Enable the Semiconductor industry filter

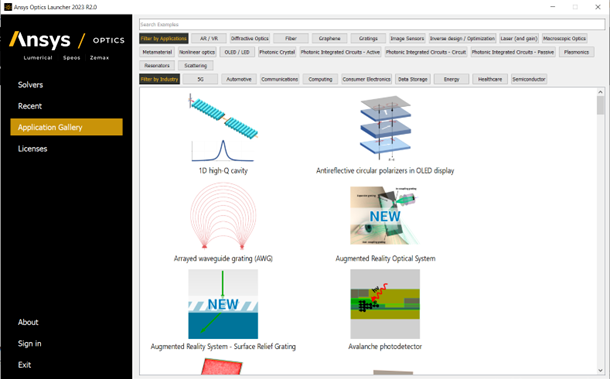[529, 79]
